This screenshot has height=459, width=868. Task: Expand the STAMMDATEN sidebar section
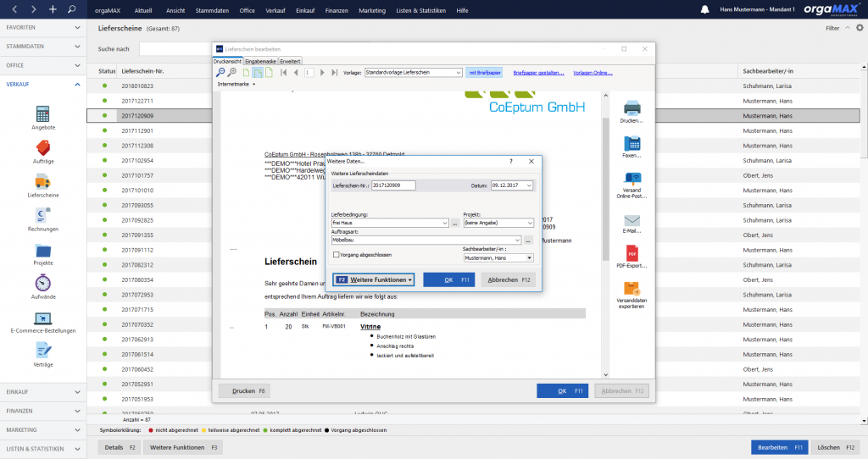point(43,47)
